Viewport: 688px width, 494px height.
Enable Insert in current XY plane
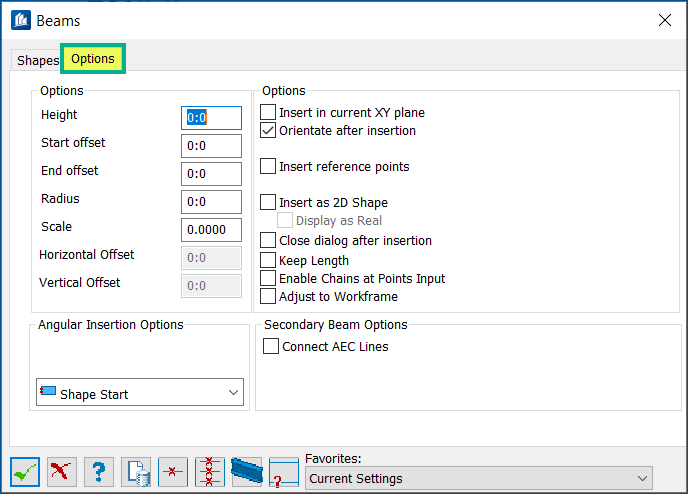268,113
